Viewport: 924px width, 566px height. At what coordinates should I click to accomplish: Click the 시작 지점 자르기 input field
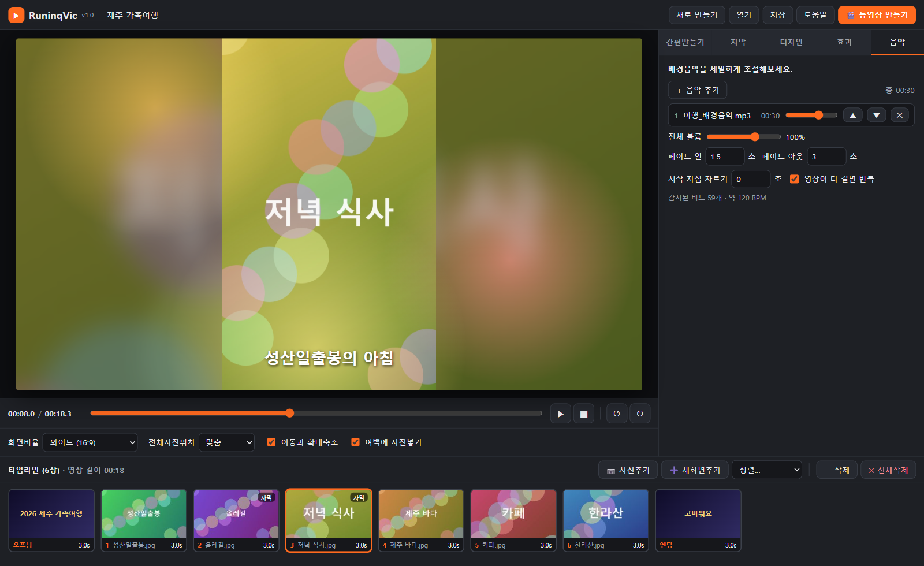751,179
